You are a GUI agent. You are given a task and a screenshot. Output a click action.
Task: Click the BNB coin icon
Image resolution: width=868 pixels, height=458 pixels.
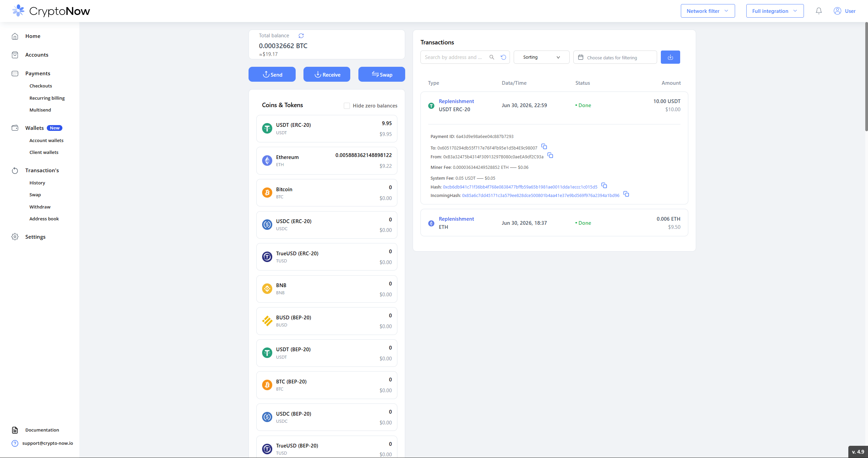tap(267, 289)
